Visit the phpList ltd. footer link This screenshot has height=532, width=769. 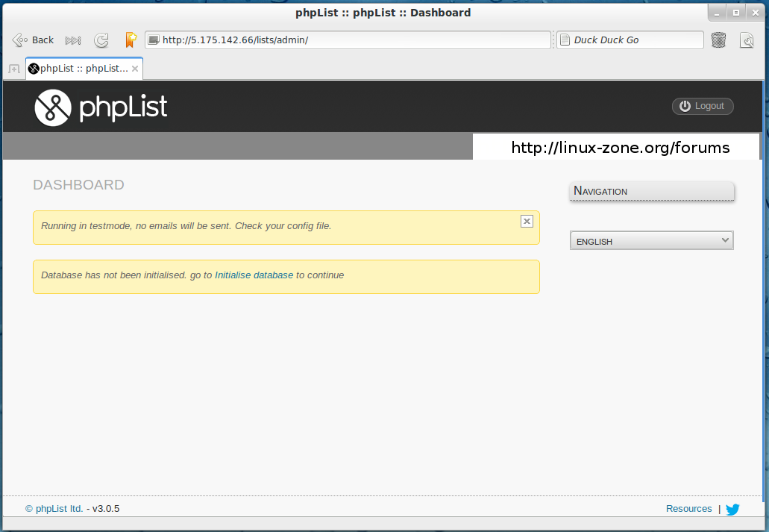tap(59, 509)
